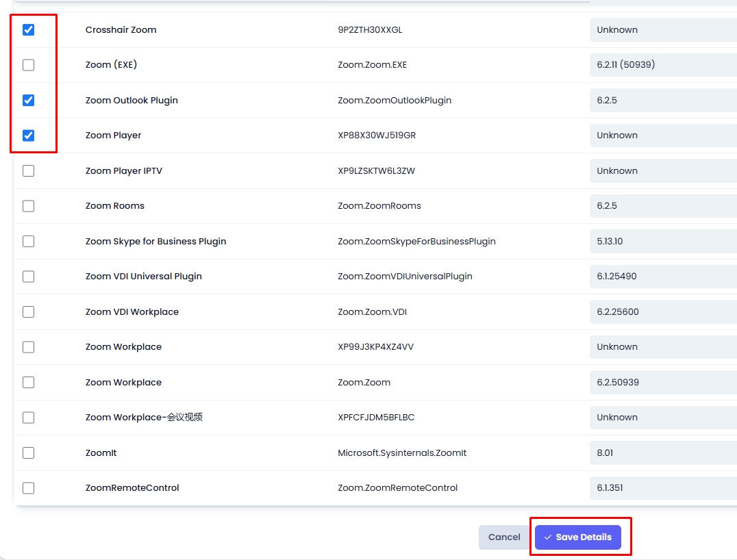Check the Zoom Player IPTV checkbox

tap(29, 170)
